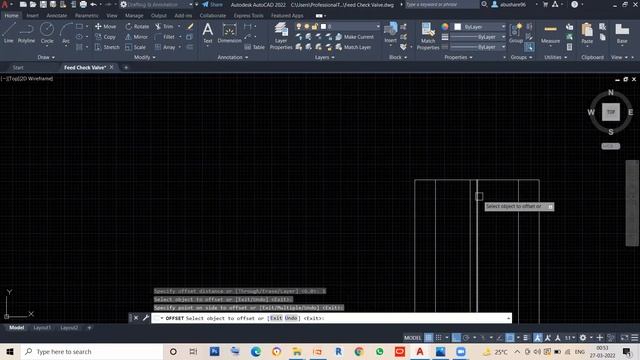The image size is (640, 360).
Task: Click the white ByLayer color swatch
Action: pos(458,27)
